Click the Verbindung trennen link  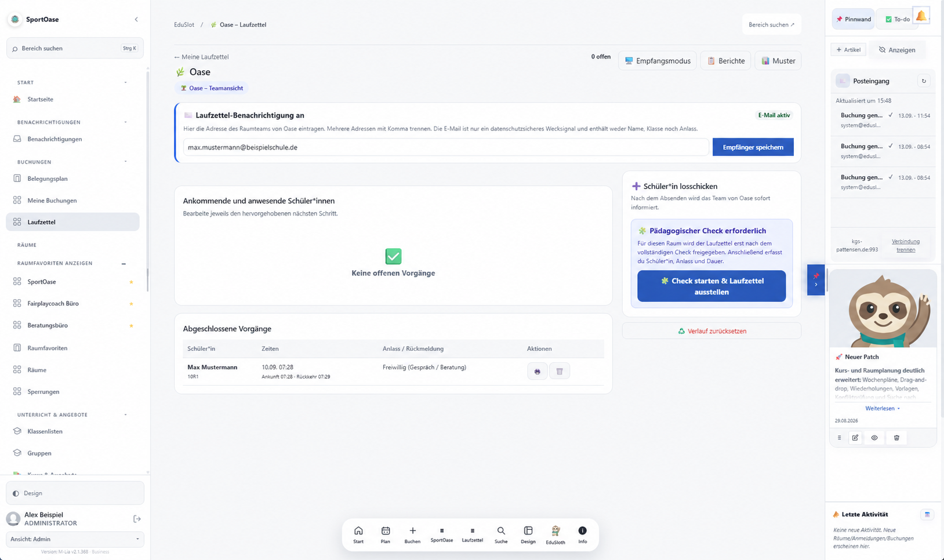pyautogui.click(x=906, y=245)
